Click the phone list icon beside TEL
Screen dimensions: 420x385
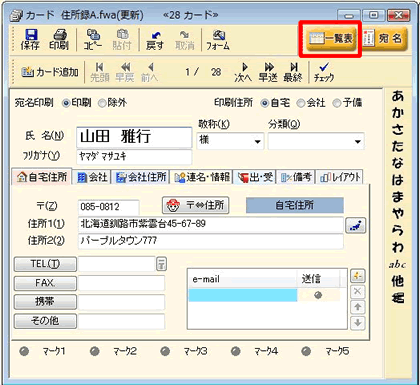tap(161, 264)
